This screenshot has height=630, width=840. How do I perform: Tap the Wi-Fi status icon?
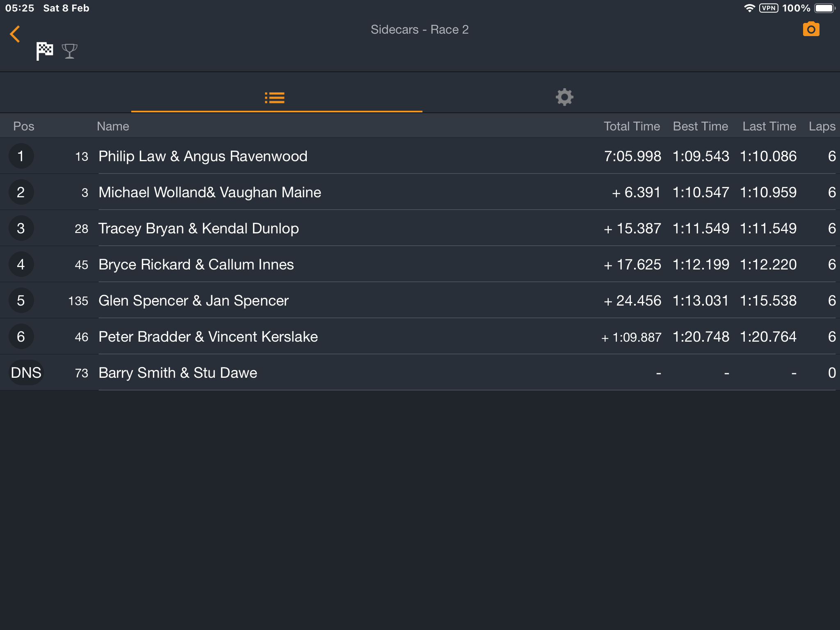[749, 8]
